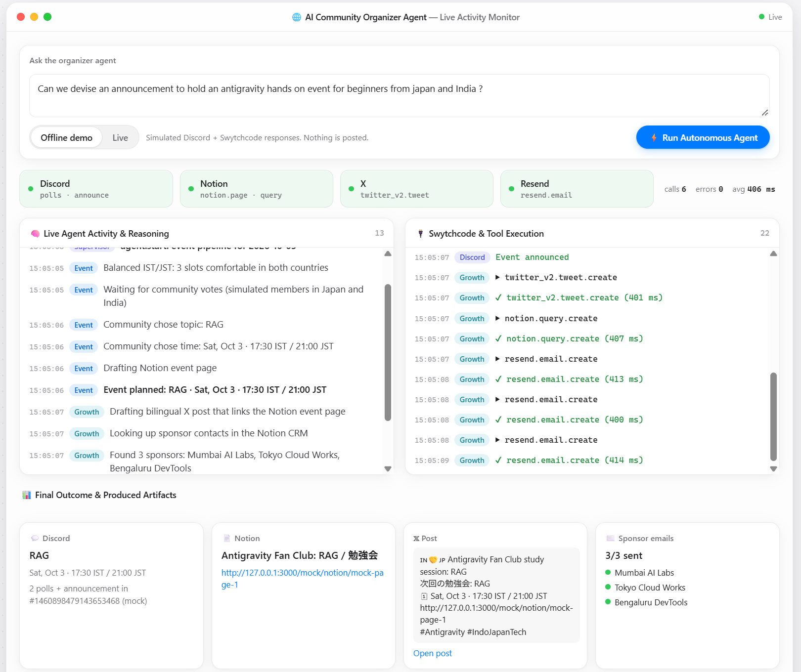Viewport: 801px width, 672px height.
Task: Click the green status dot on Resend connector
Action: (511, 189)
